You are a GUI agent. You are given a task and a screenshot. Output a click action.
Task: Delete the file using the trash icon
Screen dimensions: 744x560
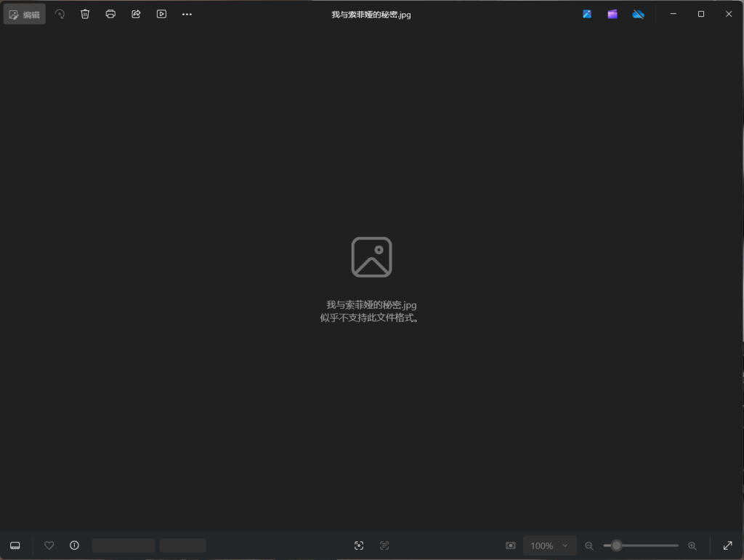pos(85,15)
